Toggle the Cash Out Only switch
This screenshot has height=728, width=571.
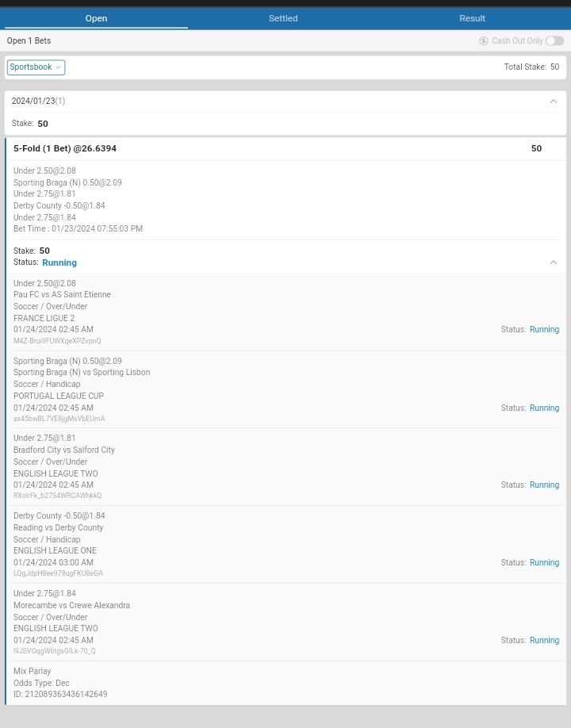coord(554,41)
